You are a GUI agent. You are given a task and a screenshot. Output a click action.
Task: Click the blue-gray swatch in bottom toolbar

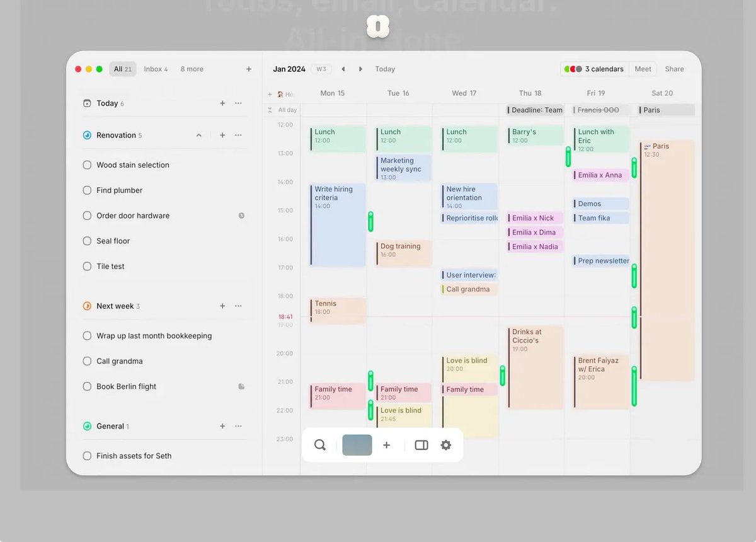point(357,445)
